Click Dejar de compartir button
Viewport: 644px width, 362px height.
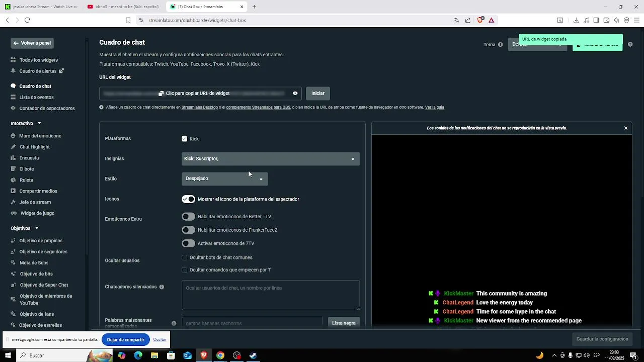click(x=126, y=340)
